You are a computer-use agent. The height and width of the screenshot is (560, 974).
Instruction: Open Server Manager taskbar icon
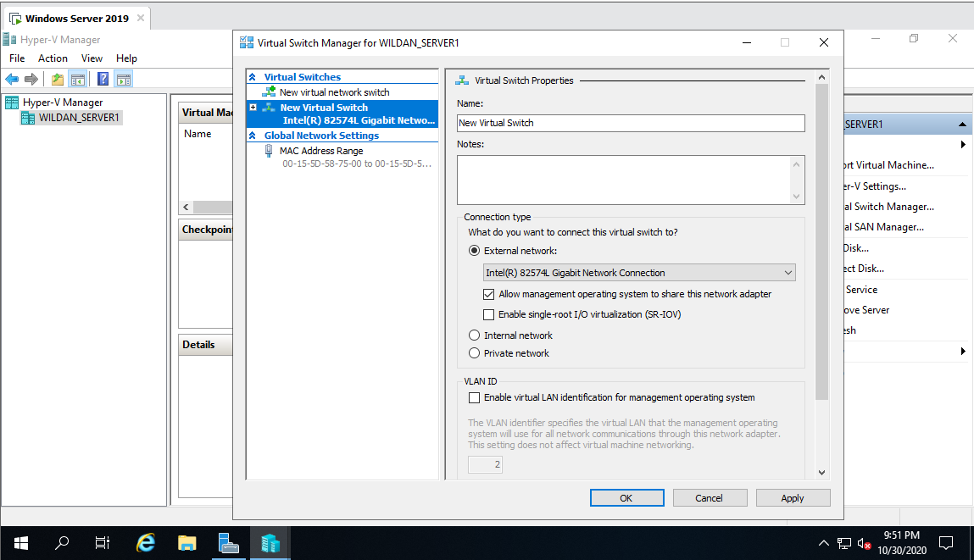click(x=229, y=543)
